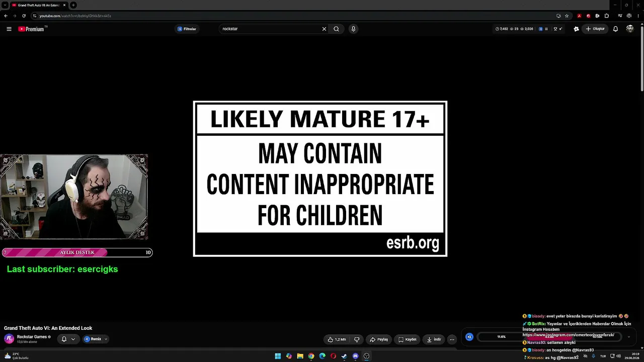The width and height of the screenshot is (644, 362).
Task: Open the YouTube account avatar menu
Action: coord(630,29)
